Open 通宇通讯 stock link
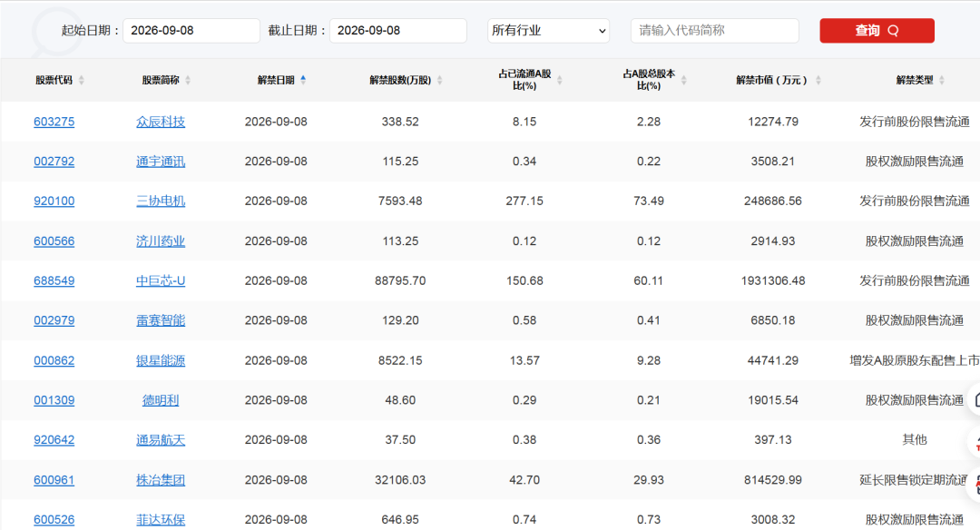This screenshot has width=980, height=530. pos(161,162)
